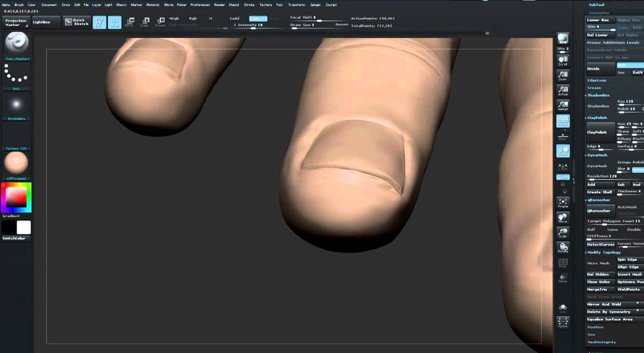Select the Scale transform icon in top shelf
The image size is (644, 353).
tap(145, 22)
